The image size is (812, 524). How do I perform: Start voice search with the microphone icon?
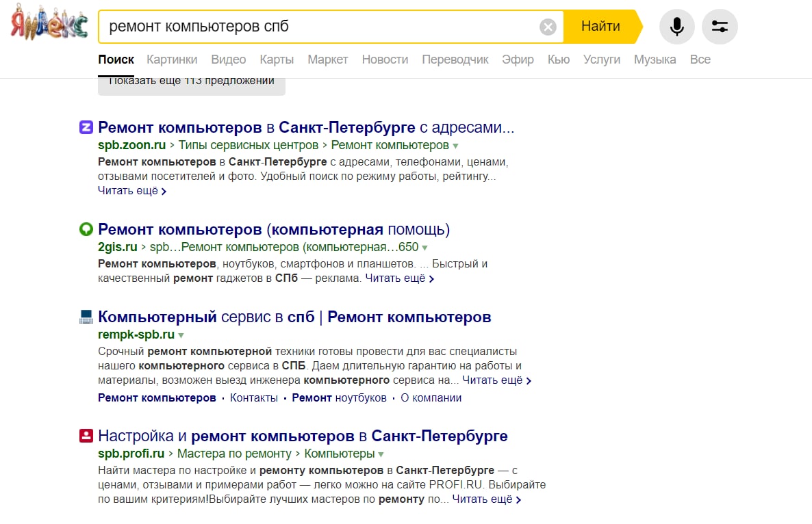[676, 27]
